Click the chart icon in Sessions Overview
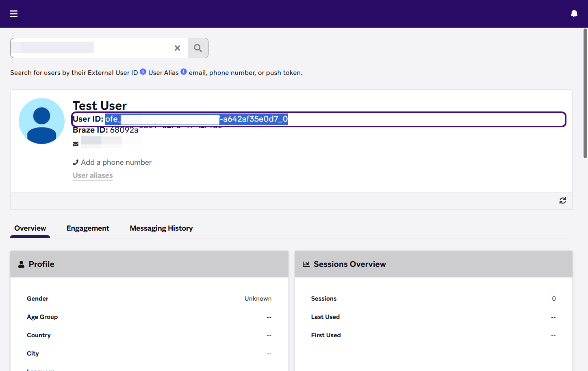The height and width of the screenshot is (371, 588). (x=306, y=264)
